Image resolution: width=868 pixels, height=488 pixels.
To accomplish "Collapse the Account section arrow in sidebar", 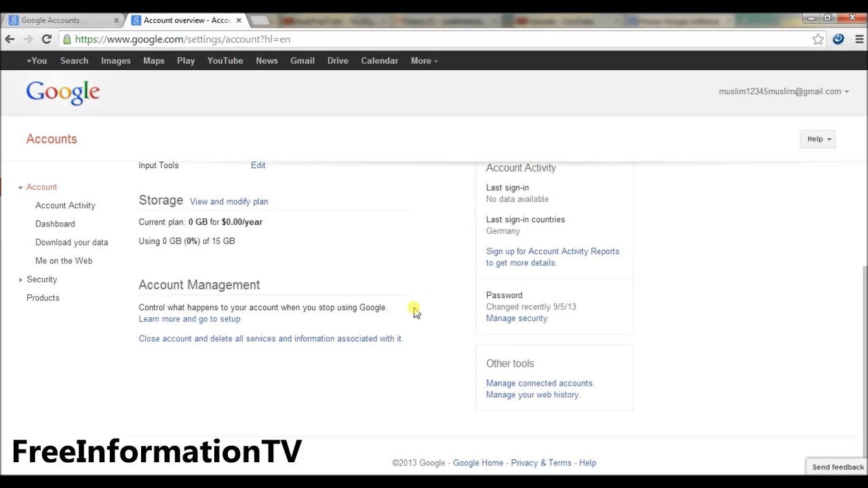I will point(20,187).
